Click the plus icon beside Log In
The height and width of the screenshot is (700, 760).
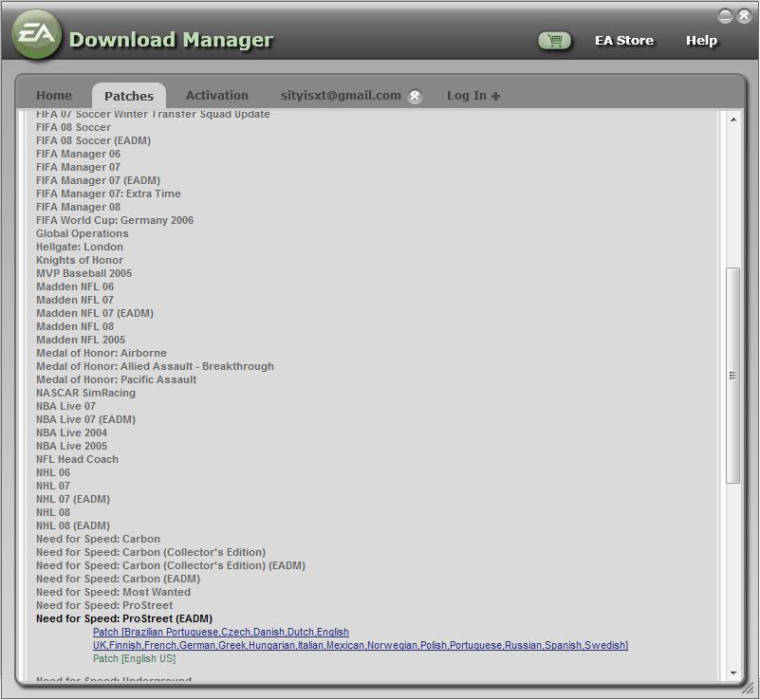[x=496, y=96]
